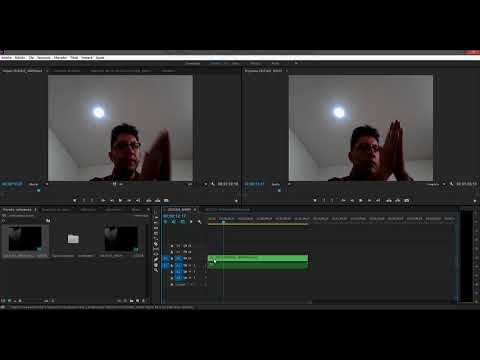Export a frame from the Source monitor
The image size is (480, 360).
(166, 201)
